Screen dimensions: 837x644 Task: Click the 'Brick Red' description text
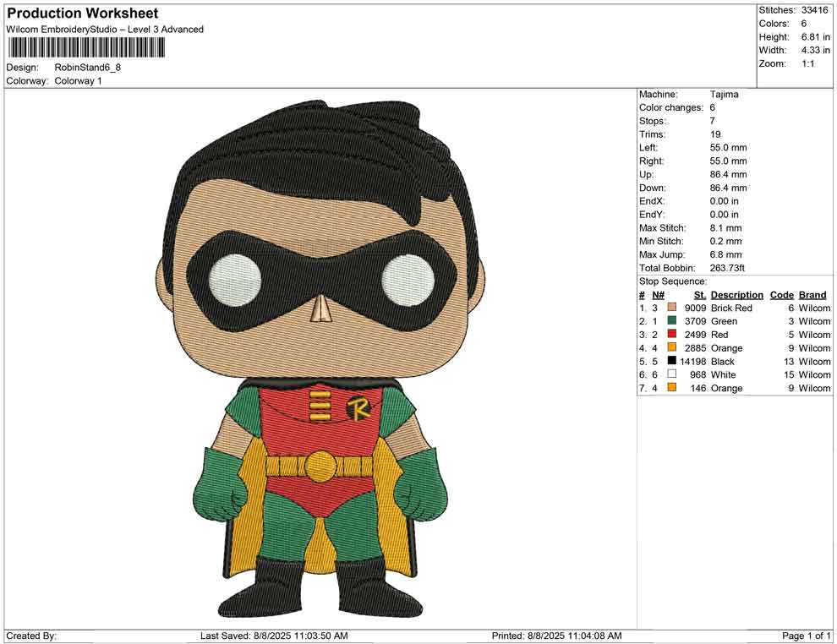(731, 308)
